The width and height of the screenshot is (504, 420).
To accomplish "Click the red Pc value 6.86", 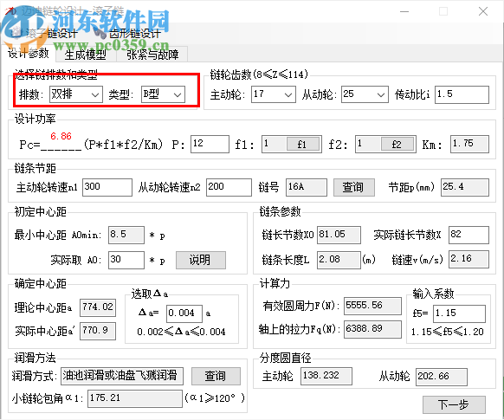I will pos(61,136).
